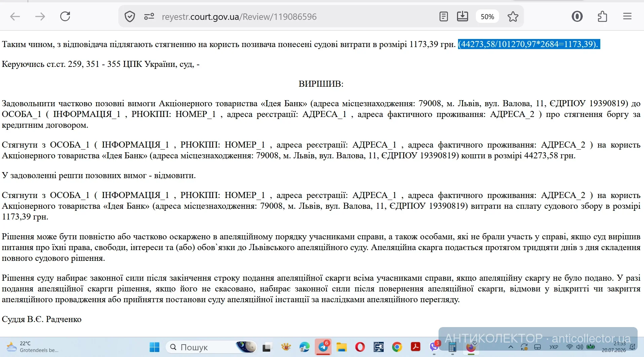Click the paragraph starting 'Рішення може бути повністю'
The width and height of the screenshot is (644, 357).
(321, 247)
